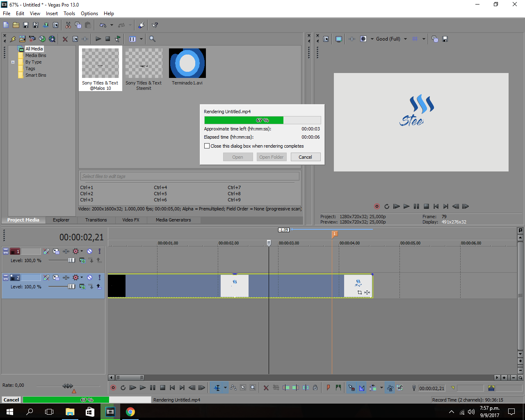Select the Media Bins folder

tap(36, 55)
